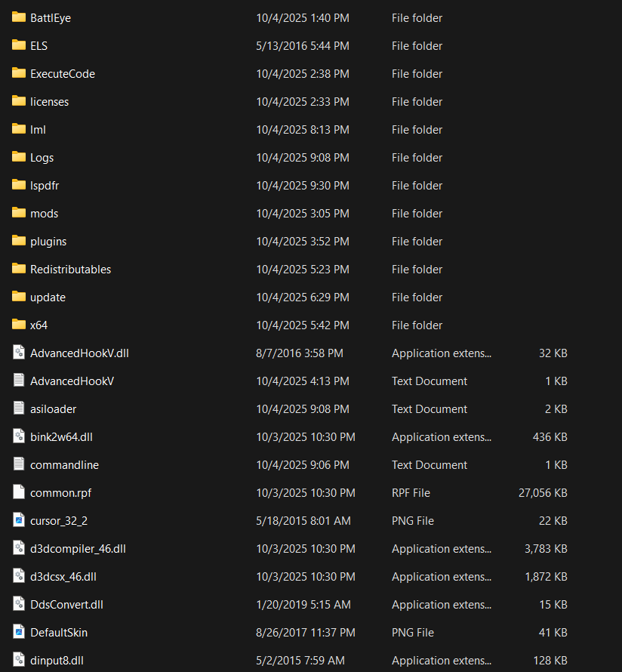The image size is (622, 672).
Task: Click the date "8/26/2017 11:37 PM"
Action: (x=306, y=633)
